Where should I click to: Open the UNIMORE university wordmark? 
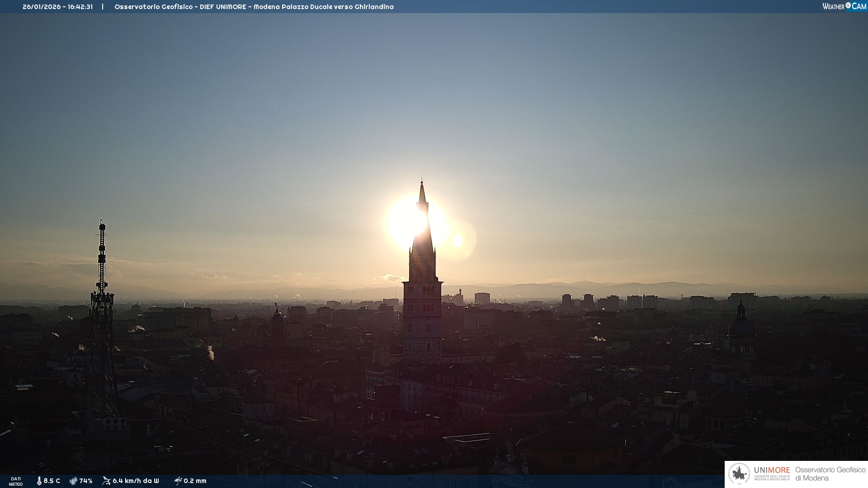772,470
